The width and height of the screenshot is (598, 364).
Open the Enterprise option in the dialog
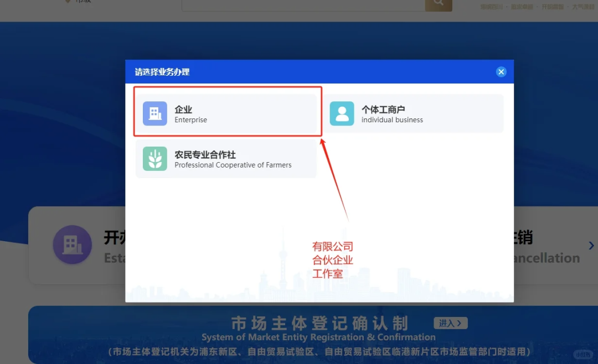point(227,113)
